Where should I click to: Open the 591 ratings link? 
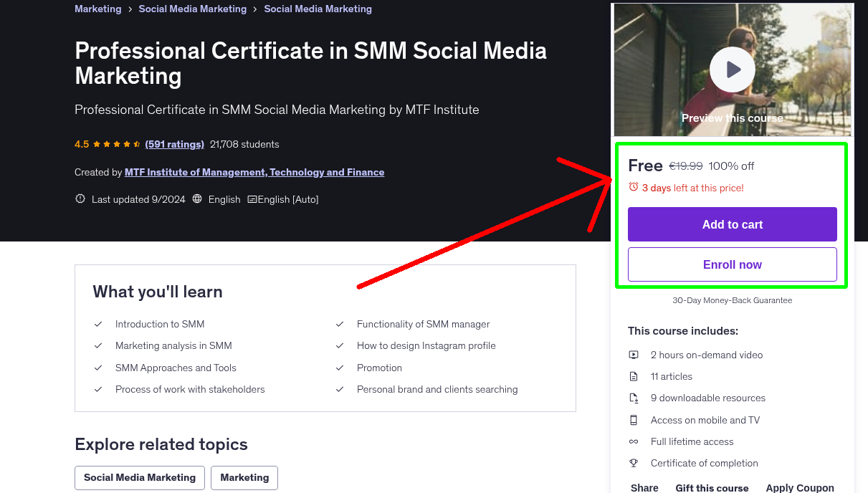point(175,144)
